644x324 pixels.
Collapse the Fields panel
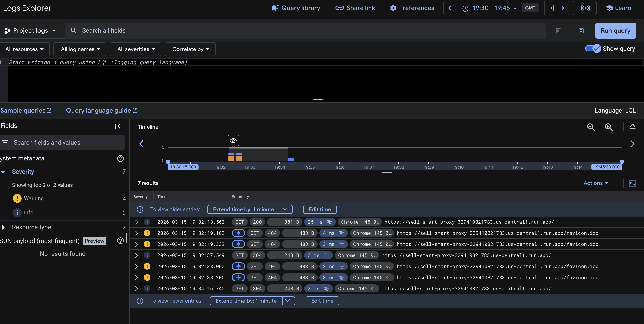pos(118,126)
